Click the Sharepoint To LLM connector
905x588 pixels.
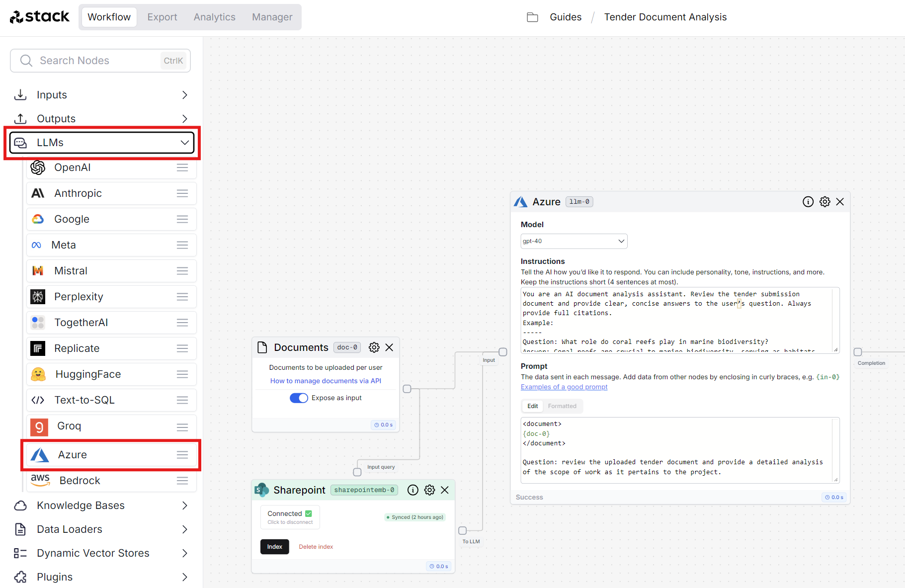[463, 531]
